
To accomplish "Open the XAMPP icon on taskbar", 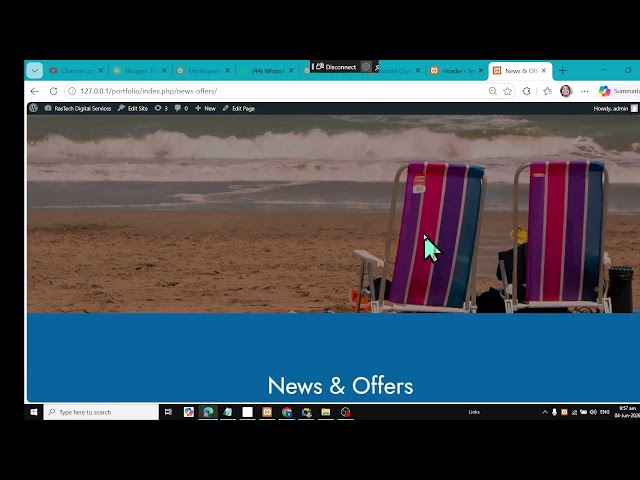I will coord(267,412).
